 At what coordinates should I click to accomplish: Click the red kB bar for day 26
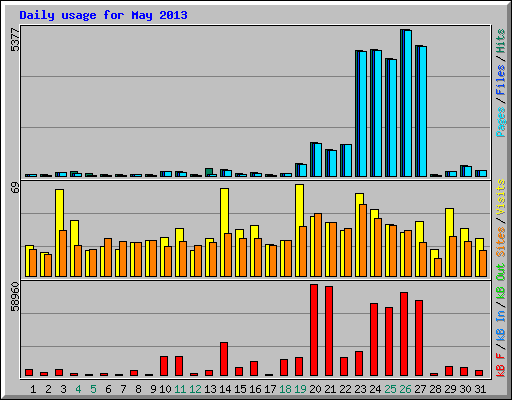(404, 334)
